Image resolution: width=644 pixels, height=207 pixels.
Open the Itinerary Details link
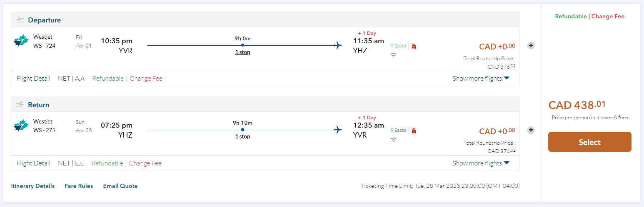pyautogui.click(x=33, y=186)
